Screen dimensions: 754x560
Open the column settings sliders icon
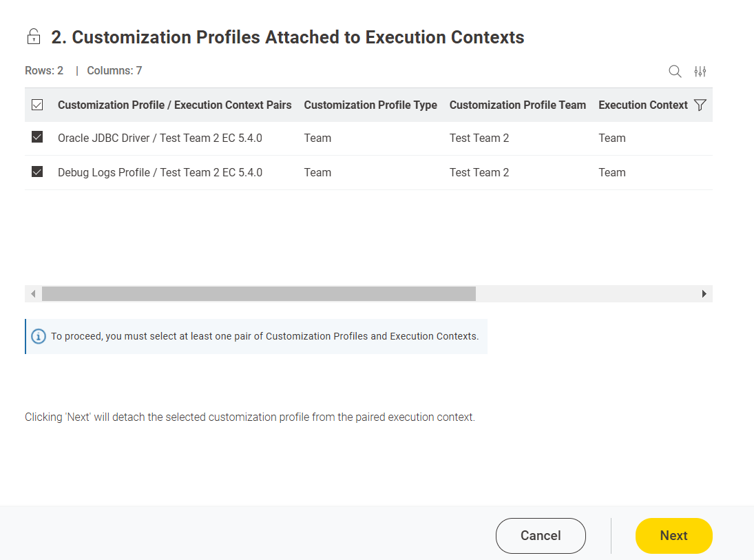click(x=700, y=72)
